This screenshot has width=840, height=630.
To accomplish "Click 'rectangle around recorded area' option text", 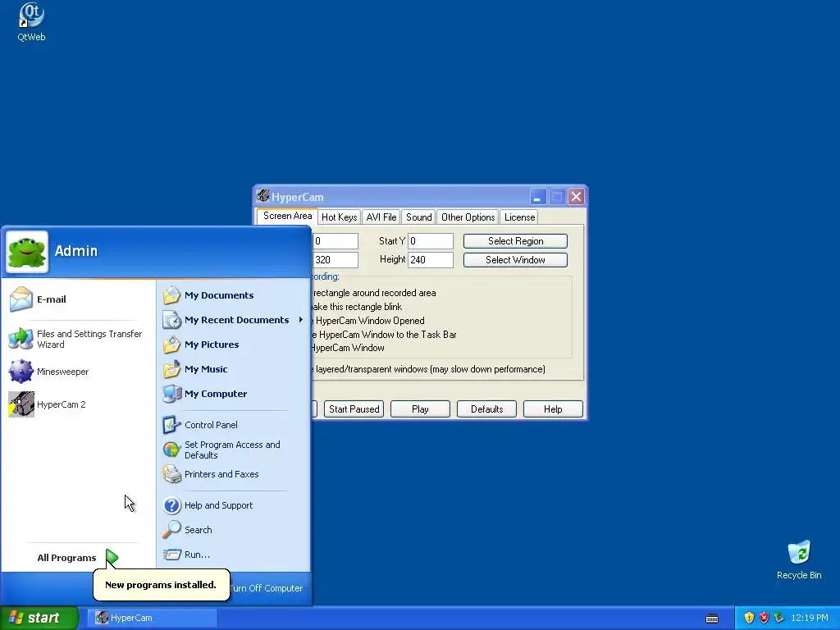I will click(374, 293).
